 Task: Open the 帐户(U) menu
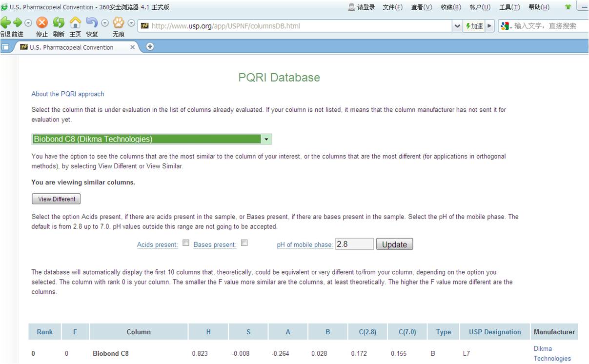480,7
